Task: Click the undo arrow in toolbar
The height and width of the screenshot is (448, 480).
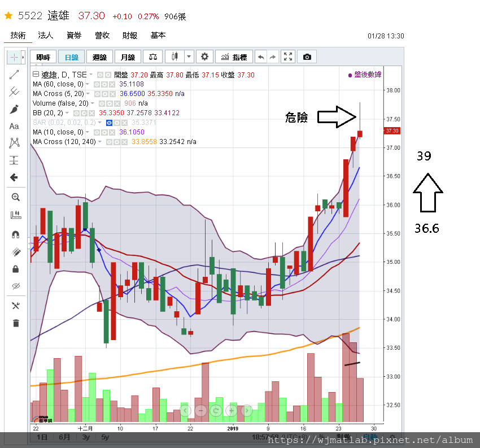Action: click(261, 57)
